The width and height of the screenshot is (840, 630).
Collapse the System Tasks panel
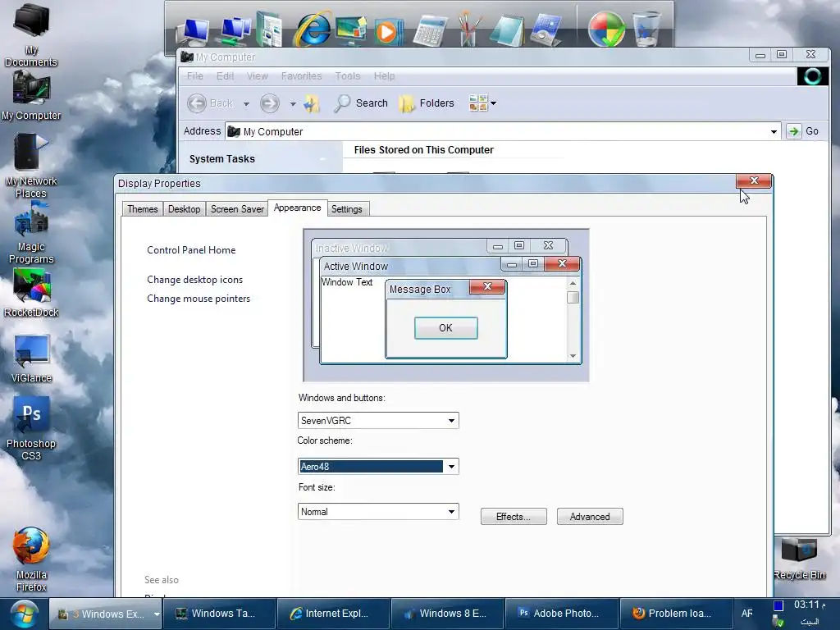[322, 159]
